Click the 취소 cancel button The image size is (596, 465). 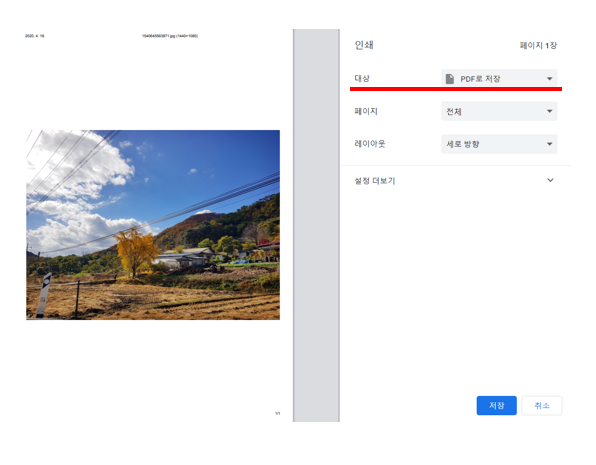pyautogui.click(x=542, y=405)
